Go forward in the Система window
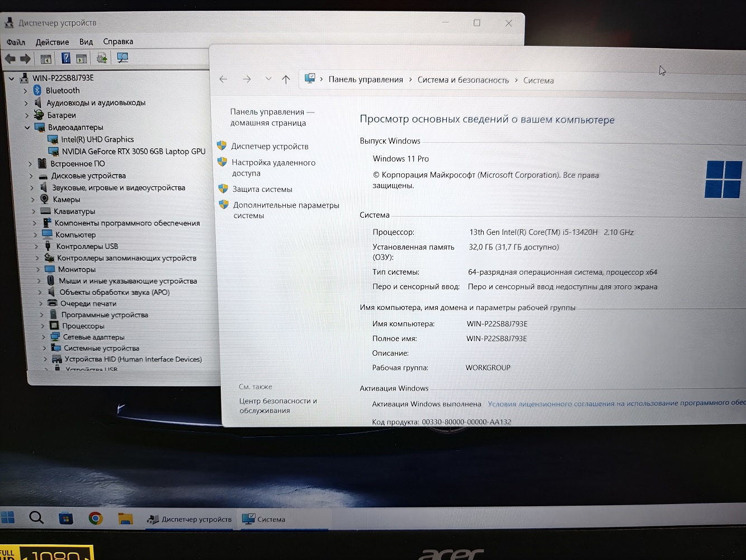 click(247, 79)
